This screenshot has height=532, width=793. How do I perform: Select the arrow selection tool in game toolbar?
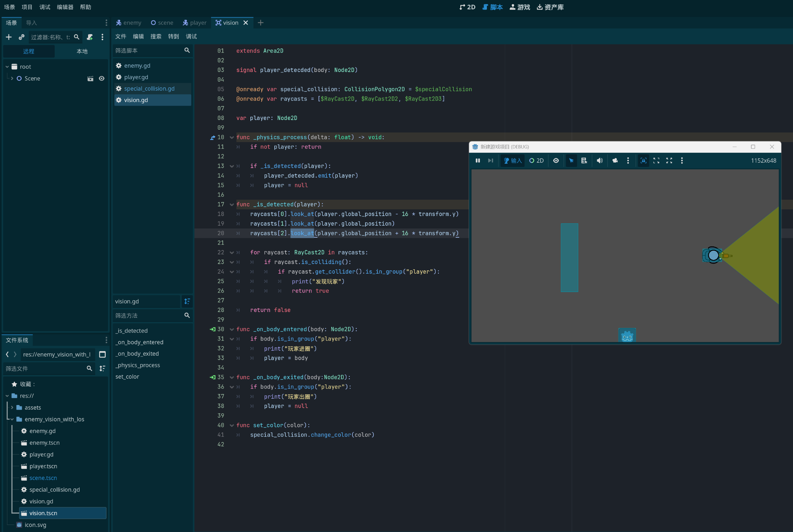571,160
